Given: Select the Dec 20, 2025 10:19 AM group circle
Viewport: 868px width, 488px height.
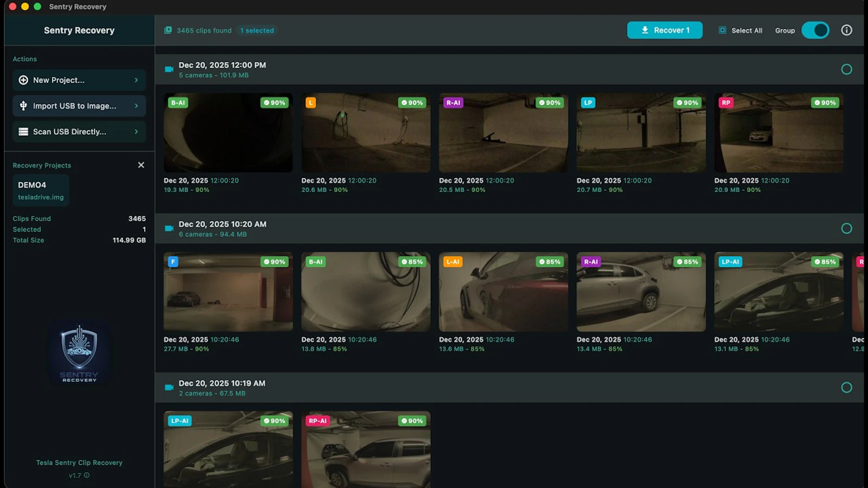Looking at the screenshot, I should coord(846,387).
